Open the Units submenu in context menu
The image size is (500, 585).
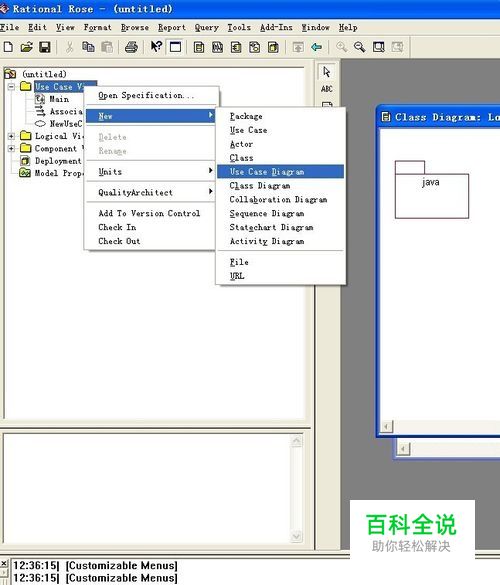(x=150, y=172)
